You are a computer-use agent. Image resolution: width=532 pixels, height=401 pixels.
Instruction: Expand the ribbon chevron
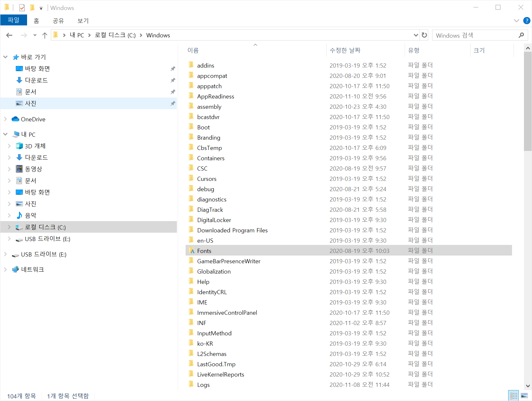[517, 21]
